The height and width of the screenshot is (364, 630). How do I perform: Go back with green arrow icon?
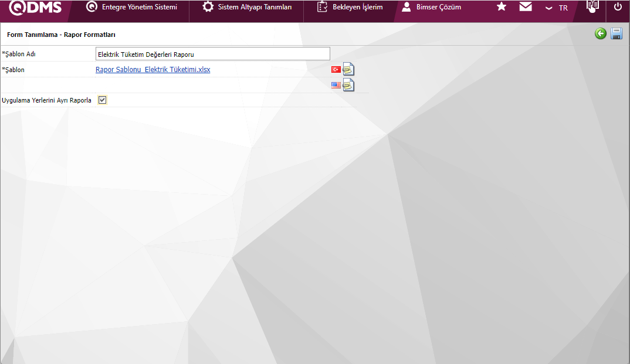pyautogui.click(x=600, y=34)
